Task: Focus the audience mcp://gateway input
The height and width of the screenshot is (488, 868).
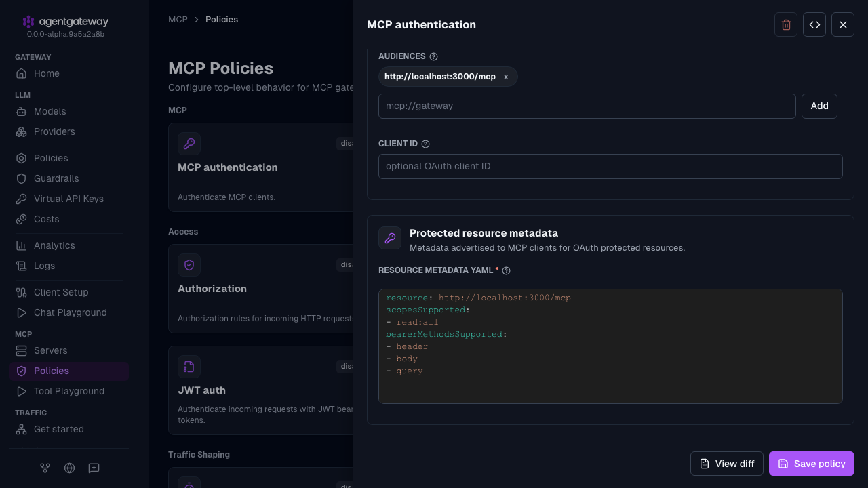Action: tap(587, 106)
